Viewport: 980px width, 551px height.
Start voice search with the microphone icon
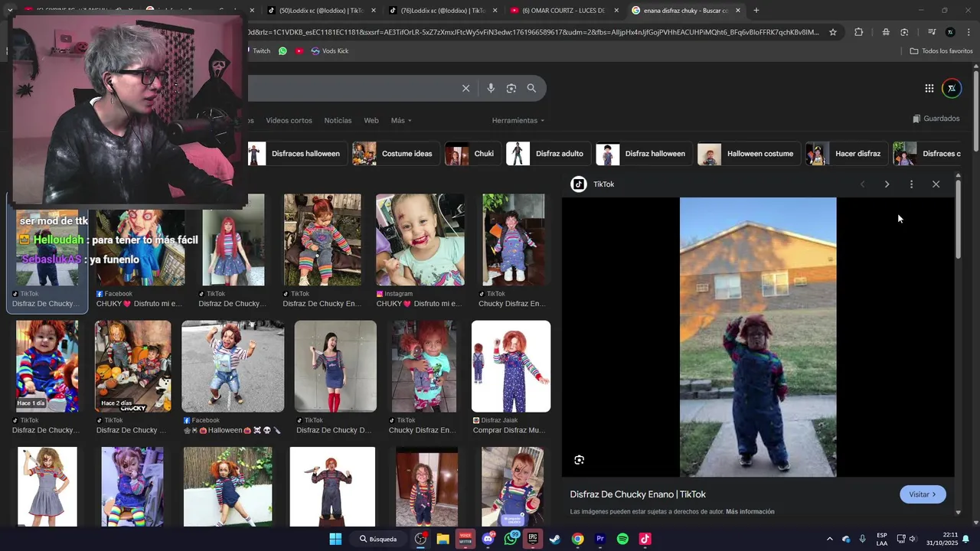491,88
